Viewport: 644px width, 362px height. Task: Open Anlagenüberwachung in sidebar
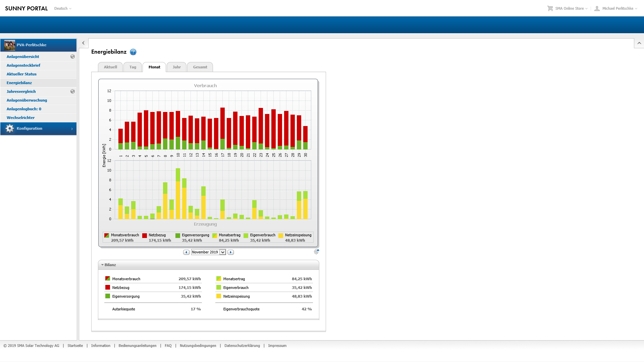click(x=27, y=100)
